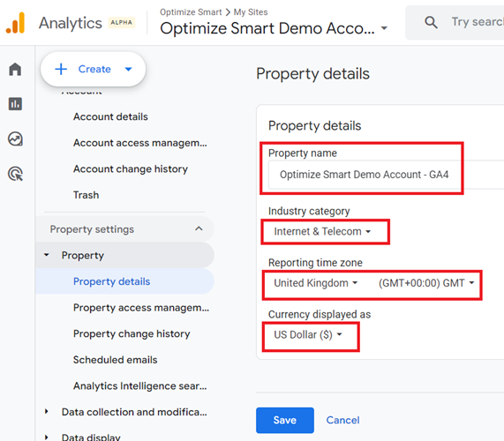504x441 pixels.
Task: Open the GMT time zone dropdown
Action: (426, 283)
